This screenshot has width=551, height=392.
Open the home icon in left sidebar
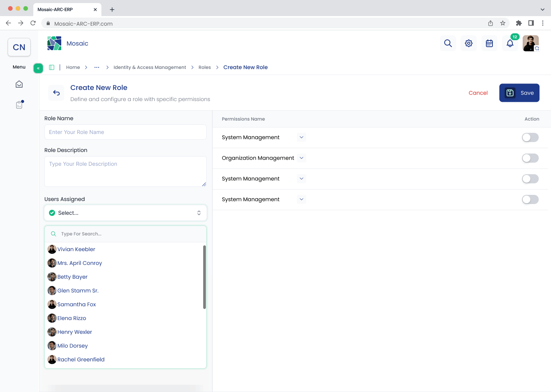(19, 84)
